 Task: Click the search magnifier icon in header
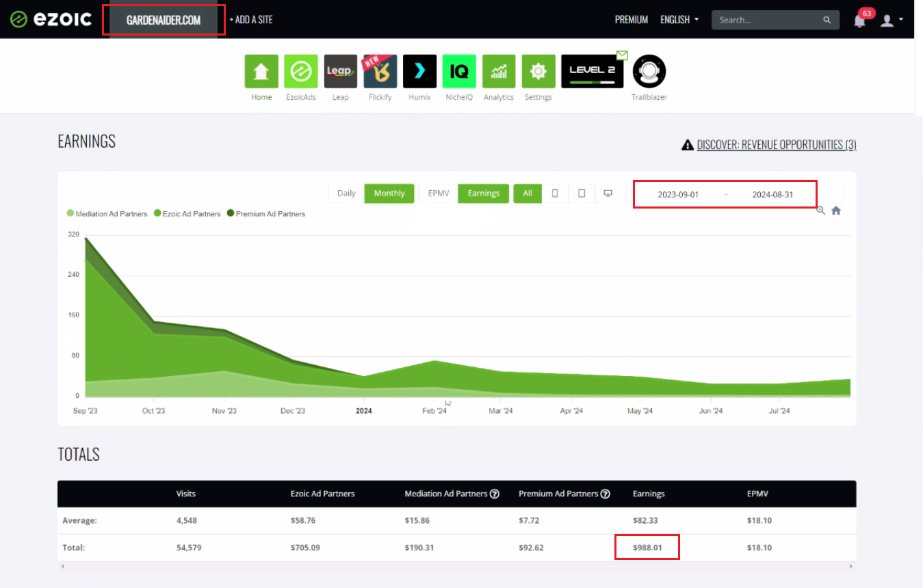(x=827, y=20)
